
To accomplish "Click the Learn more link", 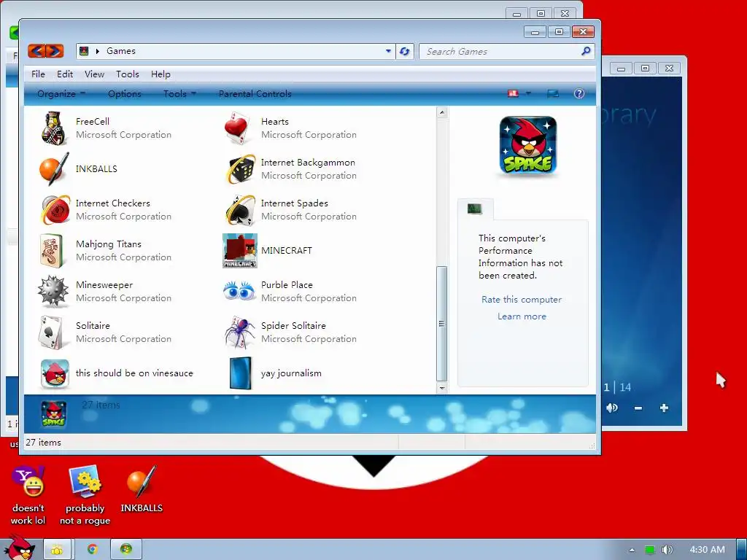I will pos(522,316).
